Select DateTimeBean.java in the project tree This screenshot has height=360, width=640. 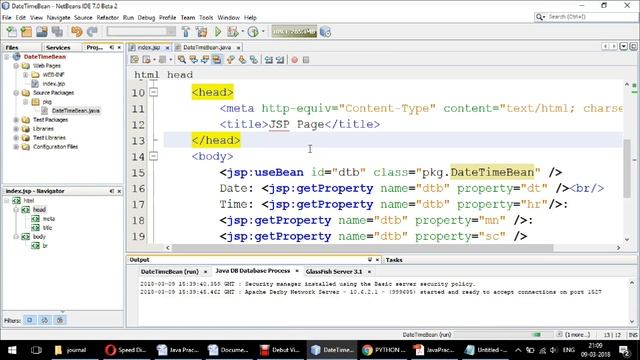pyautogui.click(x=76, y=111)
